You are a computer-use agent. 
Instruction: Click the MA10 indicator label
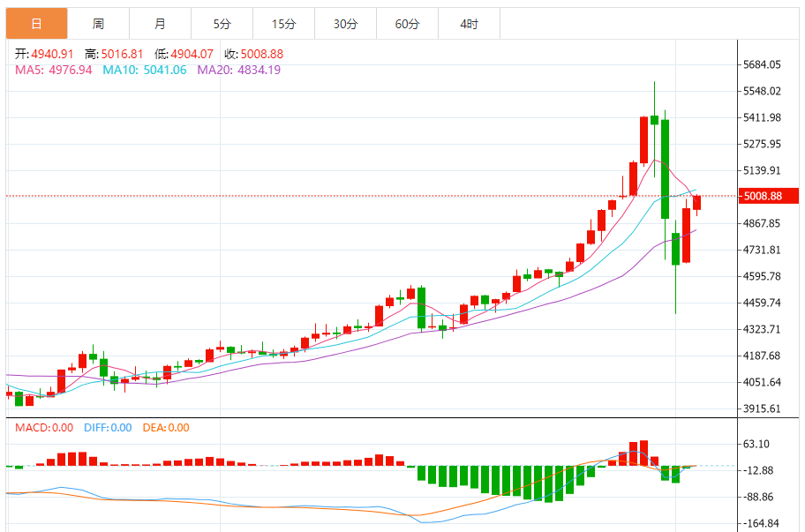(145, 70)
